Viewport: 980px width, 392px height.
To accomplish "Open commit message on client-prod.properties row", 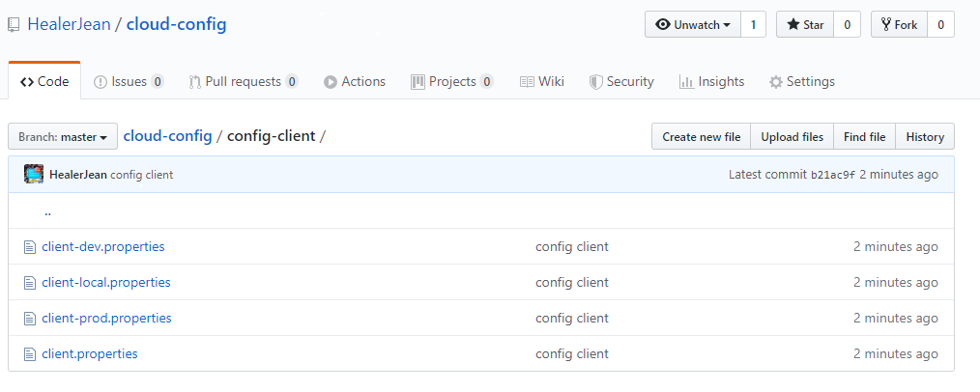I will point(572,318).
